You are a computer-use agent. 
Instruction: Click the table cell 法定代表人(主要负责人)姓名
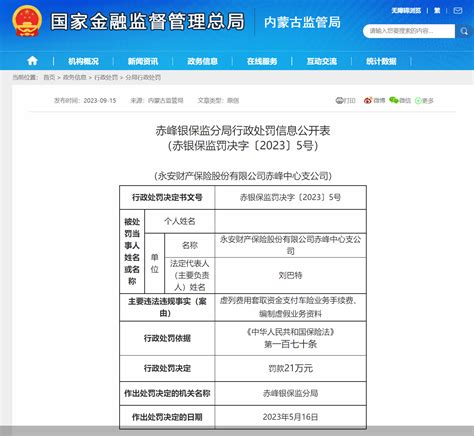tap(190, 275)
